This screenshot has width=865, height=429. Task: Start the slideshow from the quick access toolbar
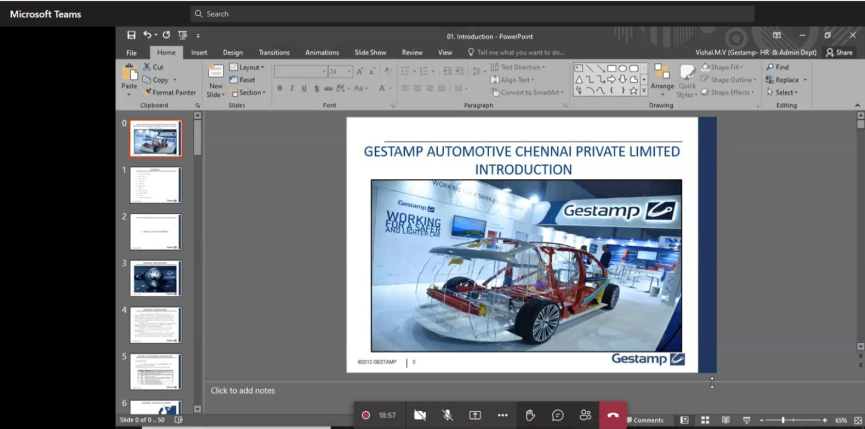click(183, 35)
